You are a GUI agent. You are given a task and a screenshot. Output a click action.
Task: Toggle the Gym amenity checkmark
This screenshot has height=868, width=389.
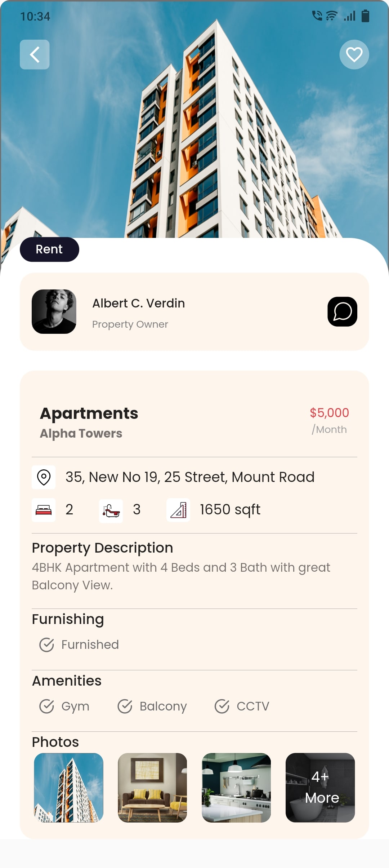point(46,706)
